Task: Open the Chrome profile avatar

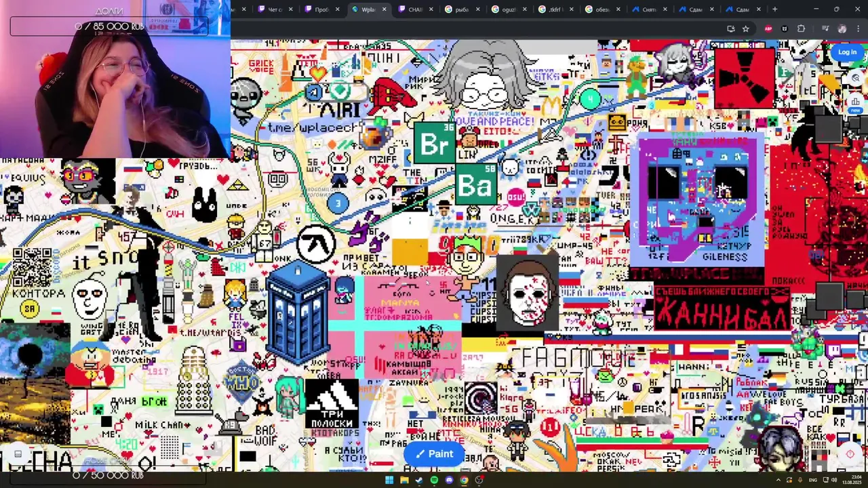Action: coord(842,28)
